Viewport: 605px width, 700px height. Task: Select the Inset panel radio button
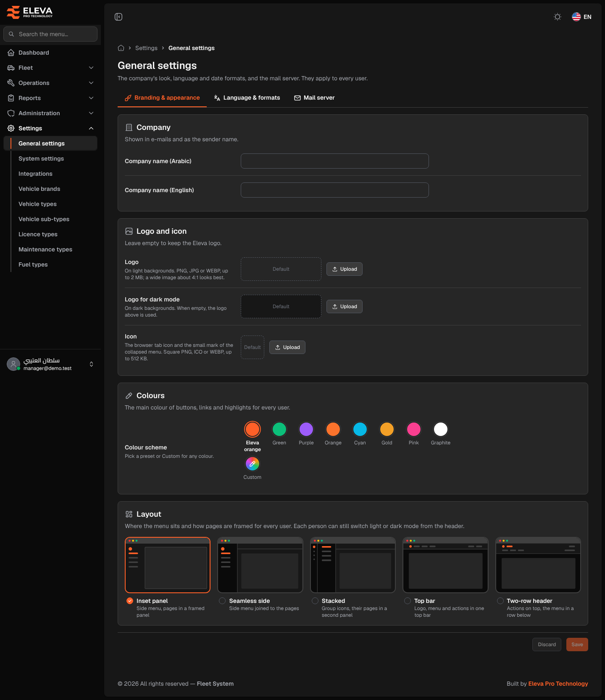(x=130, y=601)
